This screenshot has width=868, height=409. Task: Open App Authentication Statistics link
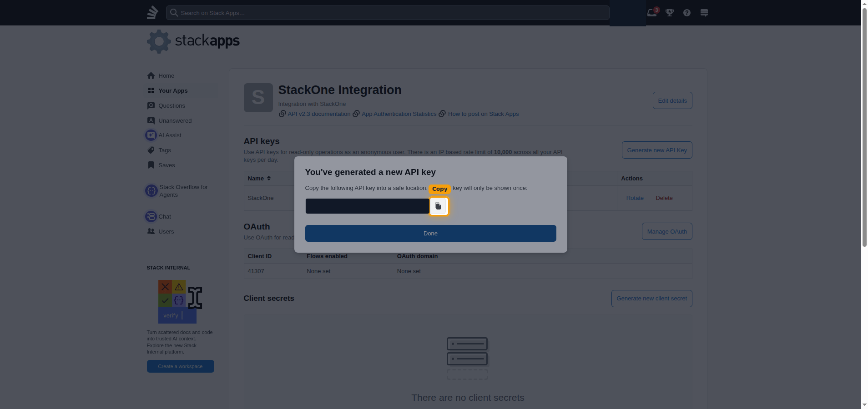(399, 114)
